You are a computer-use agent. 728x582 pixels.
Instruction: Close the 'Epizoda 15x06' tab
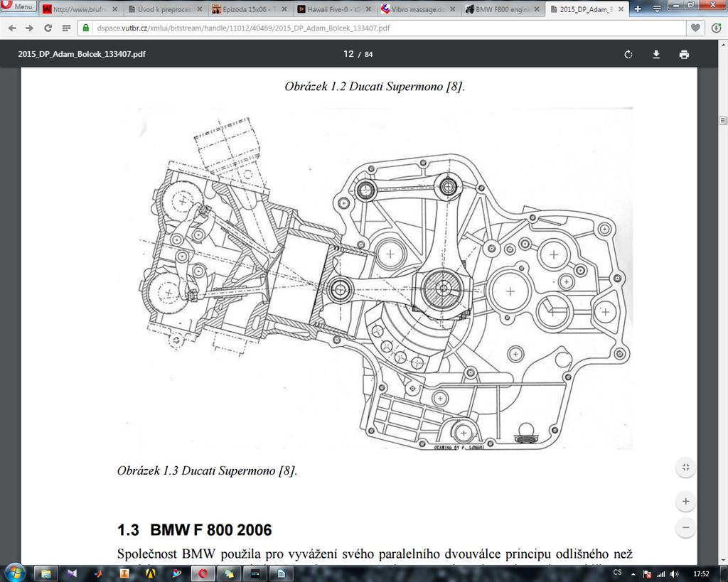pos(284,9)
